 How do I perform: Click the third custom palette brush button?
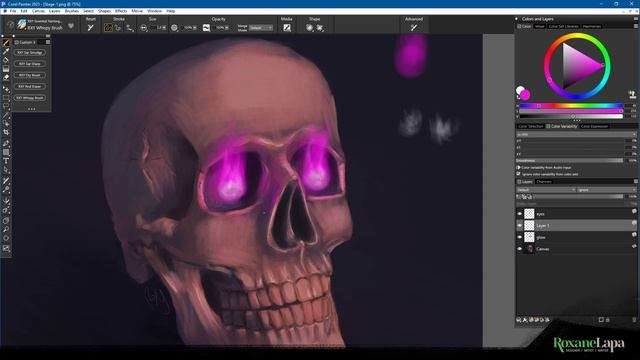pyautogui.click(x=30, y=75)
